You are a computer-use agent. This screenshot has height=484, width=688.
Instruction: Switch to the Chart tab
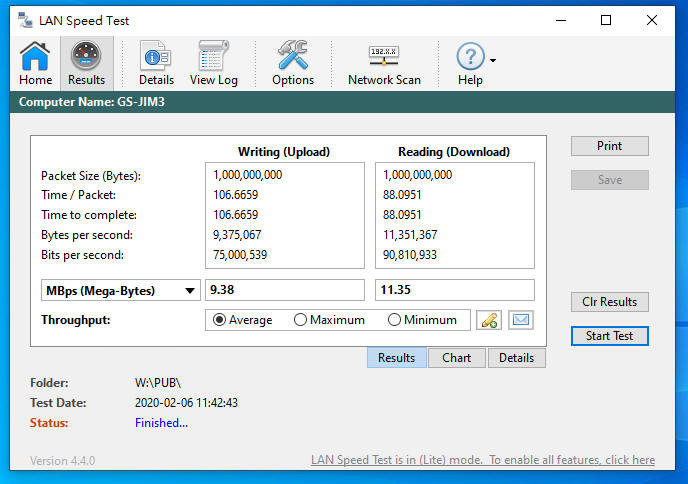click(x=456, y=358)
